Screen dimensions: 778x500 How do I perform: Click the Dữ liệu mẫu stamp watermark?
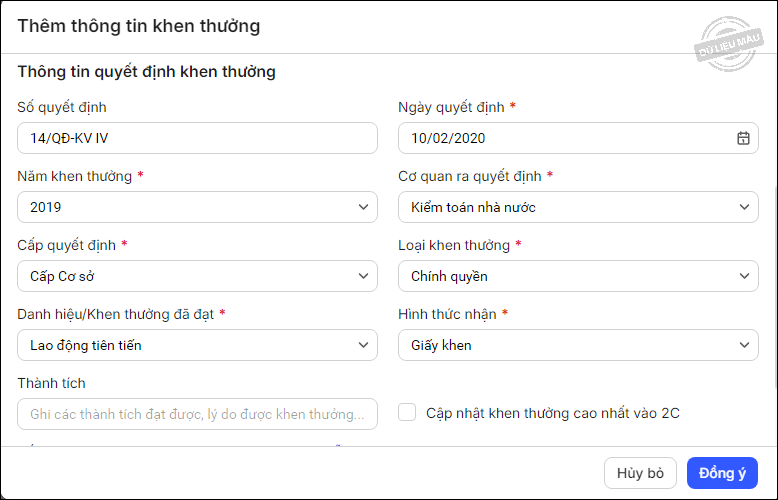tap(730, 45)
